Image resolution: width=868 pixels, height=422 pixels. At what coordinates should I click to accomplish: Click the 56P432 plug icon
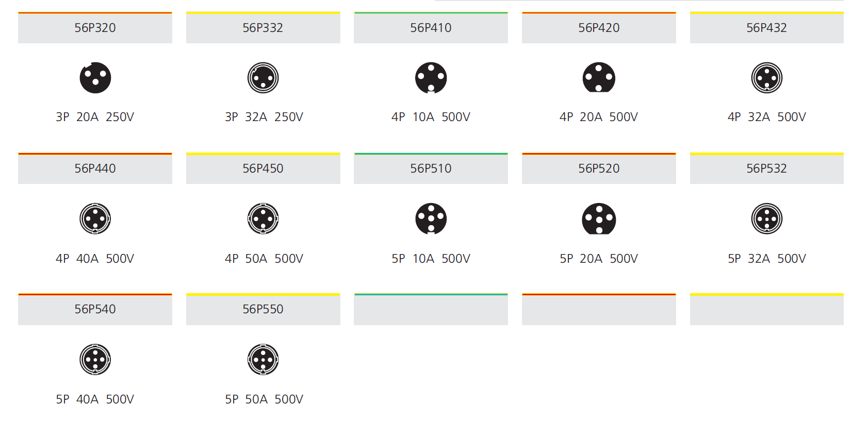pos(767,78)
